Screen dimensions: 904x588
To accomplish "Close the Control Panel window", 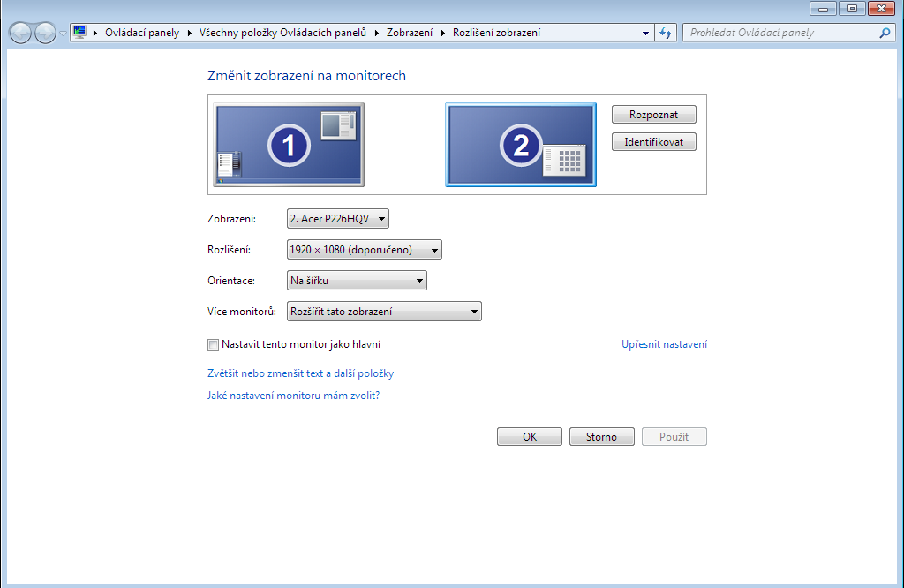I will [881, 9].
